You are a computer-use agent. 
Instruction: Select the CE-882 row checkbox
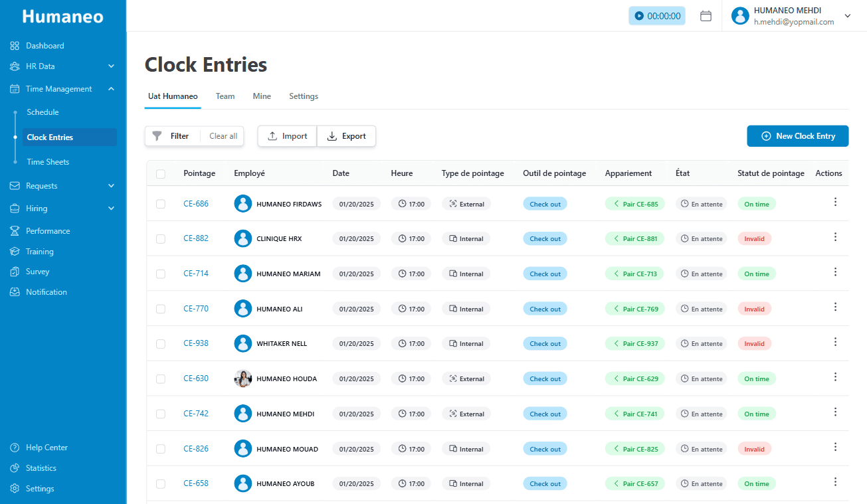[161, 239]
